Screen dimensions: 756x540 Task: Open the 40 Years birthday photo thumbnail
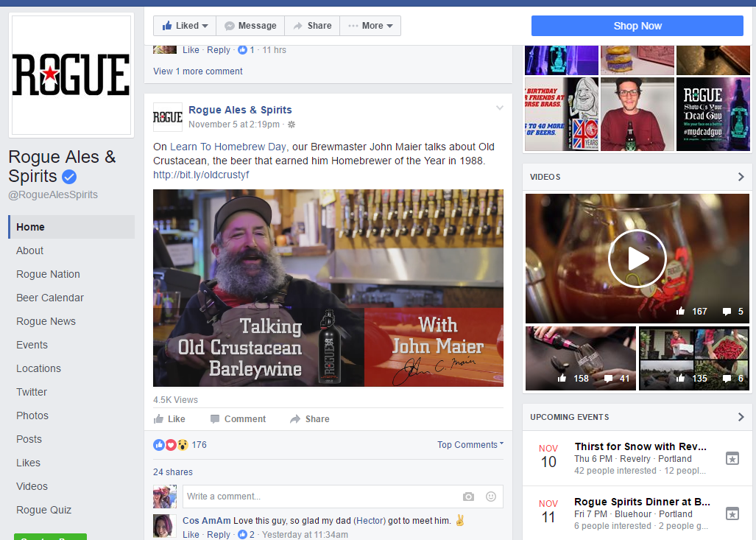[x=562, y=114]
